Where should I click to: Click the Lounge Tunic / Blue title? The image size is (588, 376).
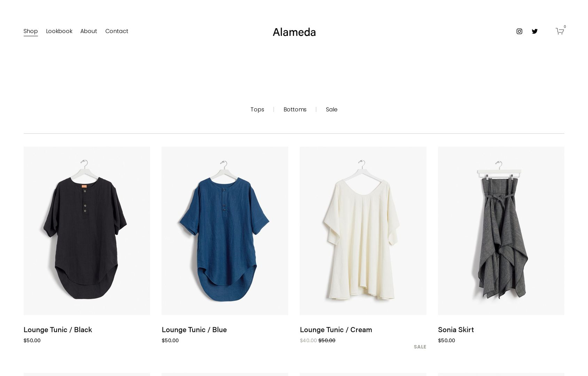pos(194,330)
